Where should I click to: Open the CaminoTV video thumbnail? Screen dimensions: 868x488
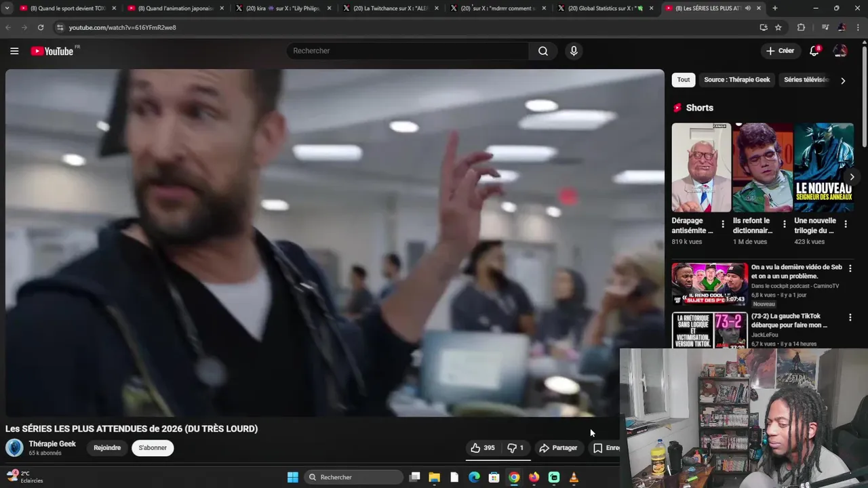pyautogui.click(x=709, y=284)
